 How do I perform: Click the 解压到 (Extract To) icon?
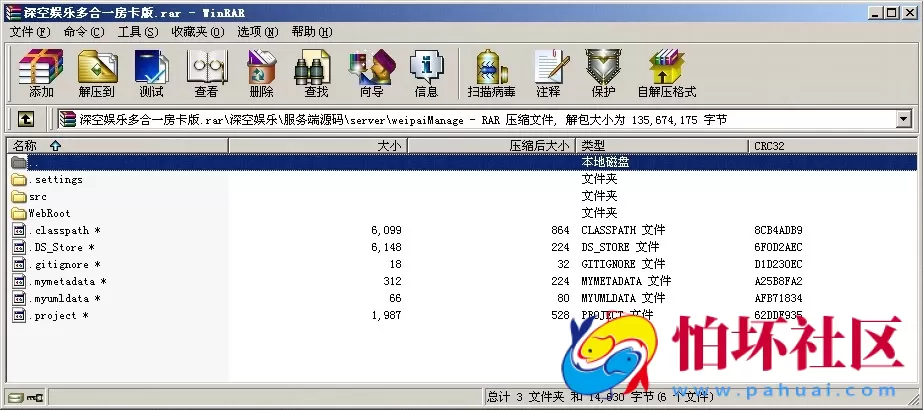click(96, 73)
